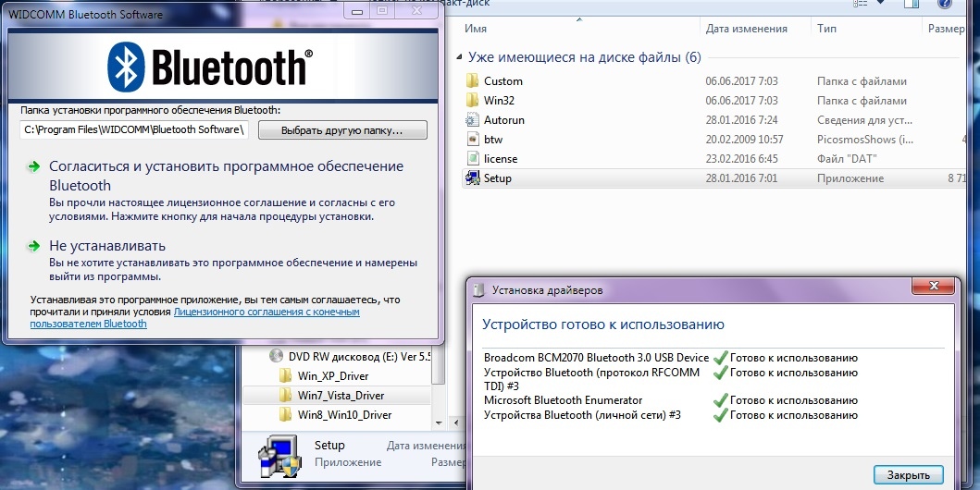This screenshot has width=980, height=490.
Task: Open Win8_Win10_Driver folder in navigation tree
Action: (x=344, y=414)
